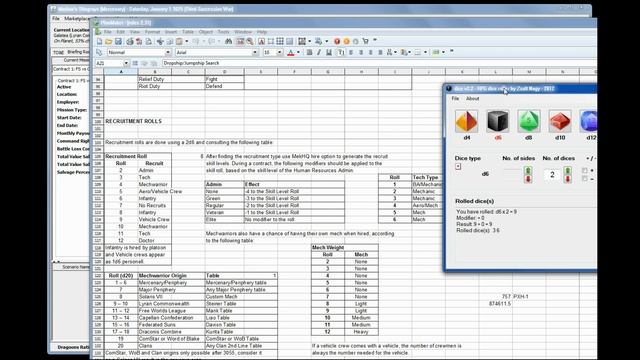Enable the plus modifier checkbox in dice roller
Screen dimensions: 640x360
(585, 170)
